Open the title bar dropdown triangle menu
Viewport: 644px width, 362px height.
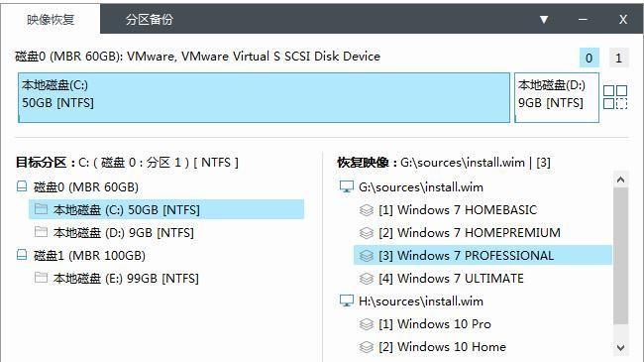[544, 19]
